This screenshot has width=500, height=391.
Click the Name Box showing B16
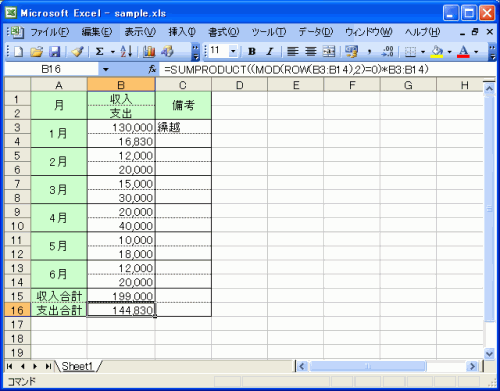point(51,69)
